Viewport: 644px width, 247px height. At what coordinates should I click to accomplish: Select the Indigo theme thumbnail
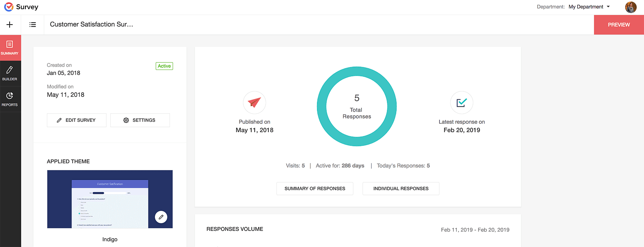[x=110, y=199]
